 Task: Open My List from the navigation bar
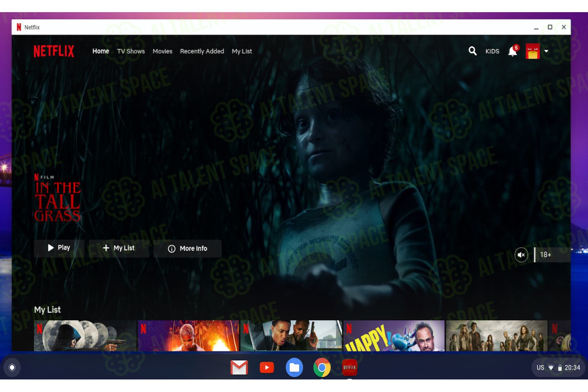coord(242,51)
